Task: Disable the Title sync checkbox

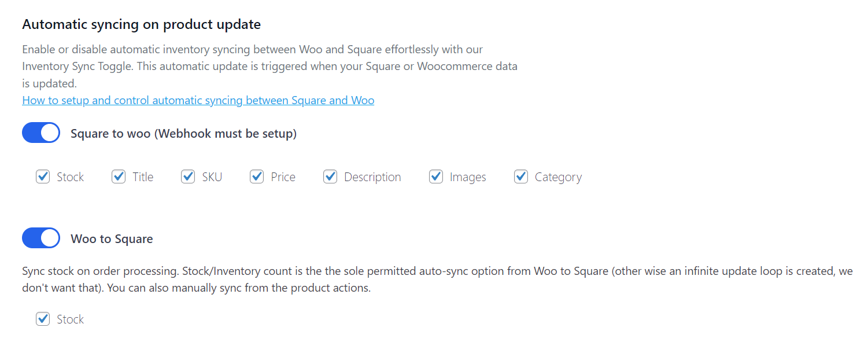Action: pyautogui.click(x=119, y=176)
